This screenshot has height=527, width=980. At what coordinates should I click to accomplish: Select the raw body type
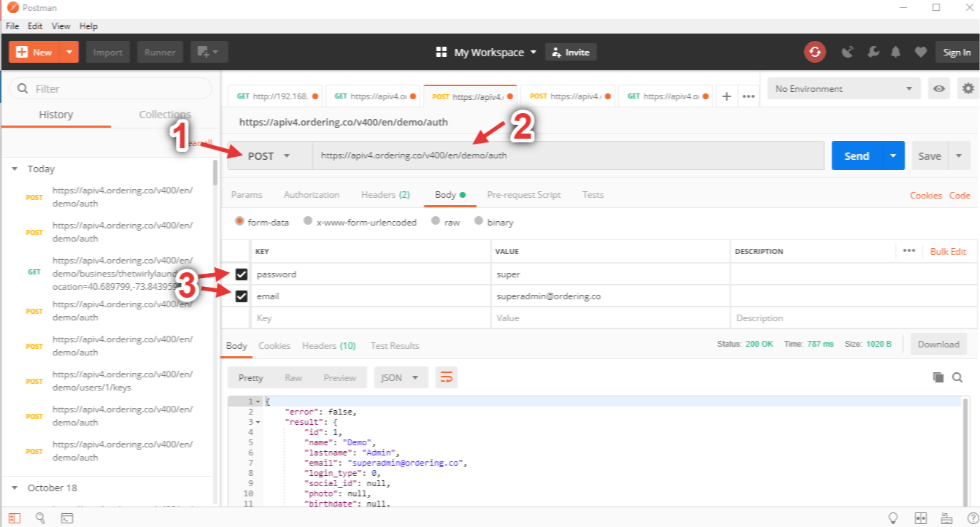436,221
